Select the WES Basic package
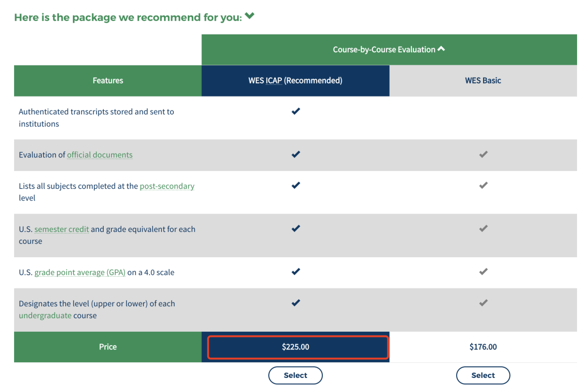This screenshot has width=583, height=392. [x=483, y=375]
